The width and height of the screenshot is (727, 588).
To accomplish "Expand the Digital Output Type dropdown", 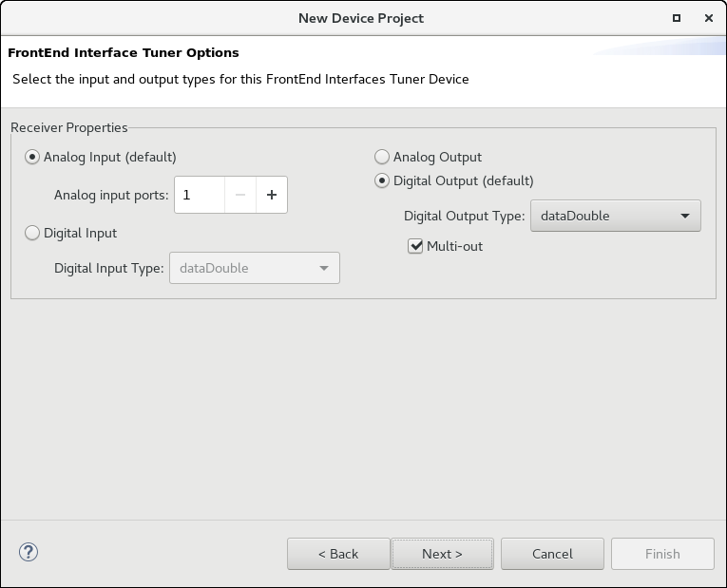I will (616, 216).
